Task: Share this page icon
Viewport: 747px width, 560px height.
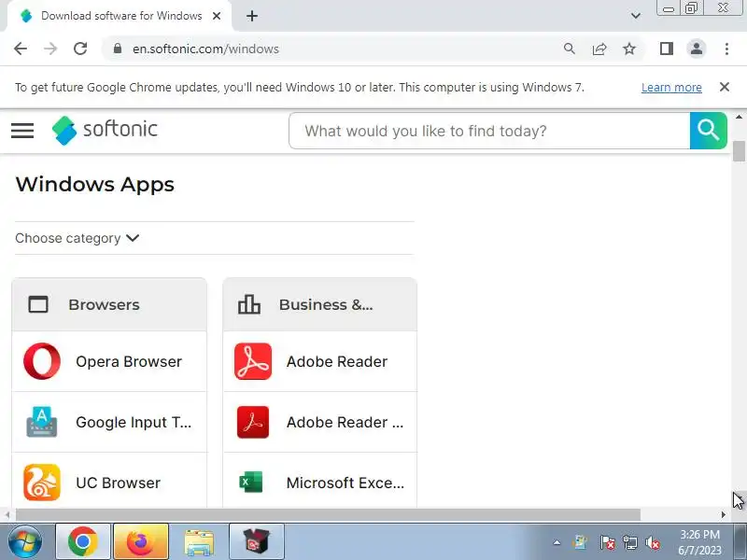Action: click(599, 49)
